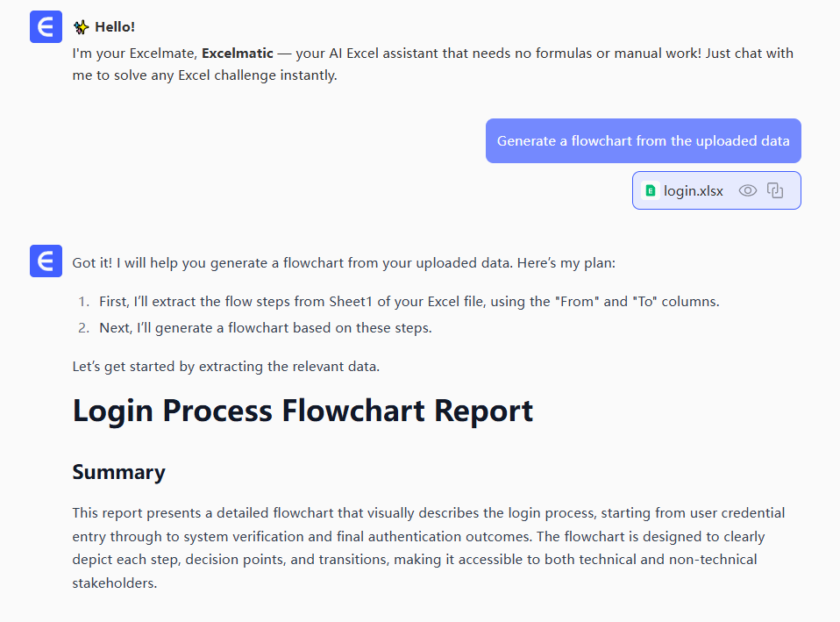Image resolution: width=840 pixels, height=622 pixels.
Task: Click the bold "Hello!" greeting text
Action: [115, 27]
